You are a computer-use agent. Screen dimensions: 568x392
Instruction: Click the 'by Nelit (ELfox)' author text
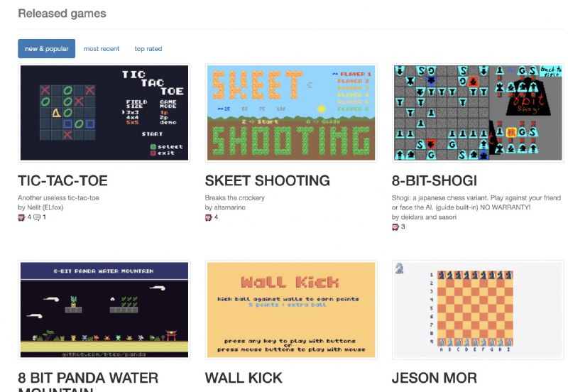click(x=40, y=207)
